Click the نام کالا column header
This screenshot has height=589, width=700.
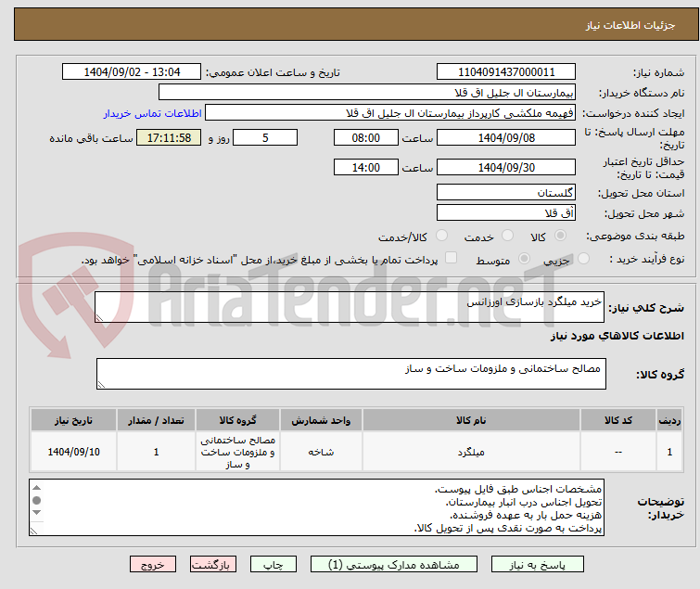click(x=471, y=420)
